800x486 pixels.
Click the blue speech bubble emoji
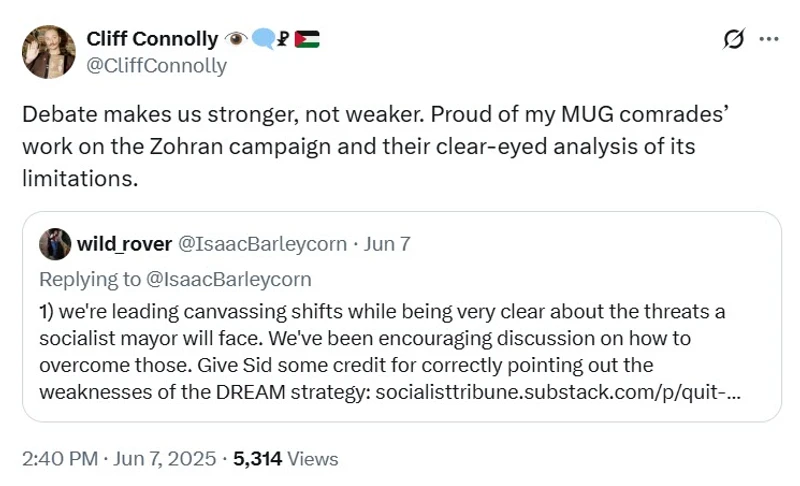(263, 40)
